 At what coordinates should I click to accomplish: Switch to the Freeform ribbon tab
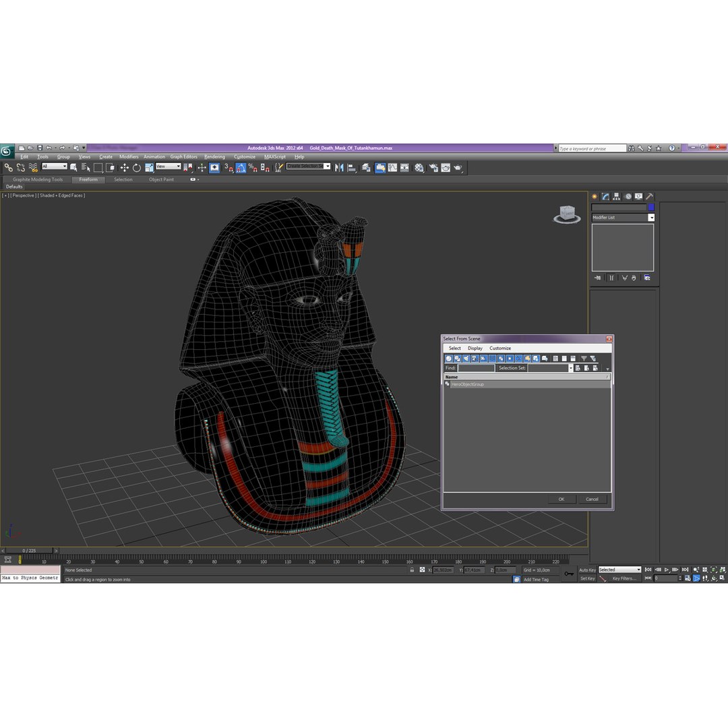pos(88,179)
